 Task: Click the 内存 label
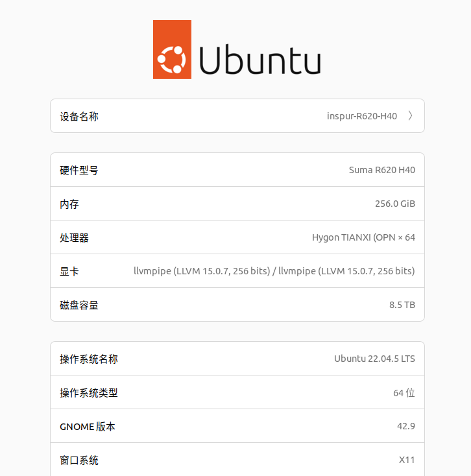coord(69,204)
